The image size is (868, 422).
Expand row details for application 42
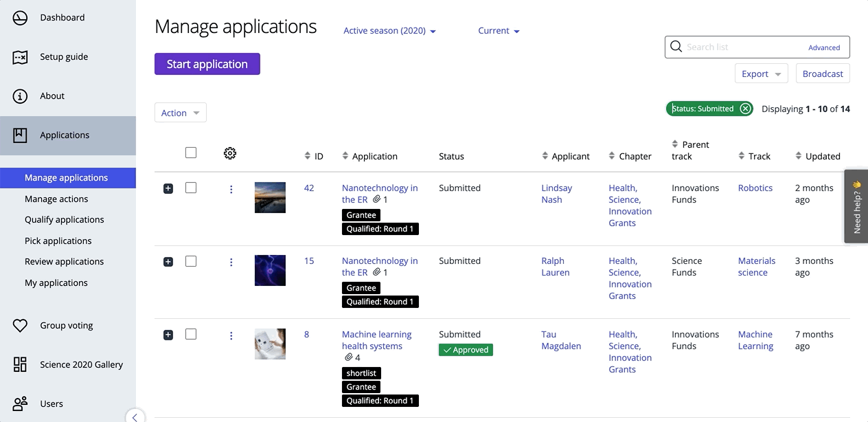coord(168,188)
